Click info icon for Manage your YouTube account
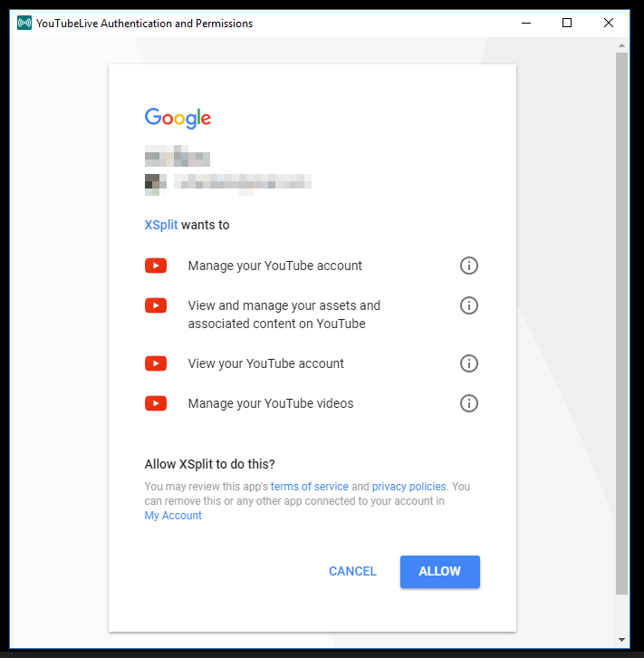The width and height of the screenshot is (644, 658). (469, 266)
